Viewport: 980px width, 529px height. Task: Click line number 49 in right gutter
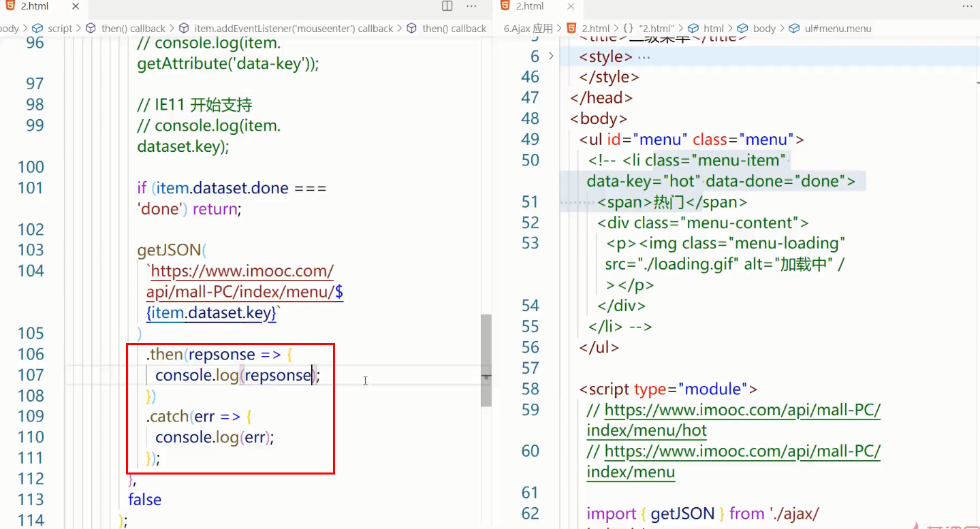click(x=531, y=140)
